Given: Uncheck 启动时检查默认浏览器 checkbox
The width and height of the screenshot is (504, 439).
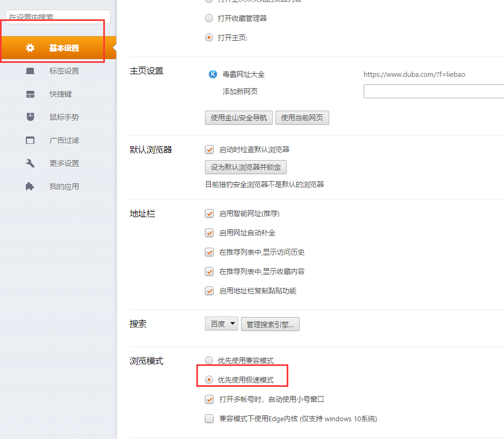Looking at the screenshot, I should click(210, 149).
